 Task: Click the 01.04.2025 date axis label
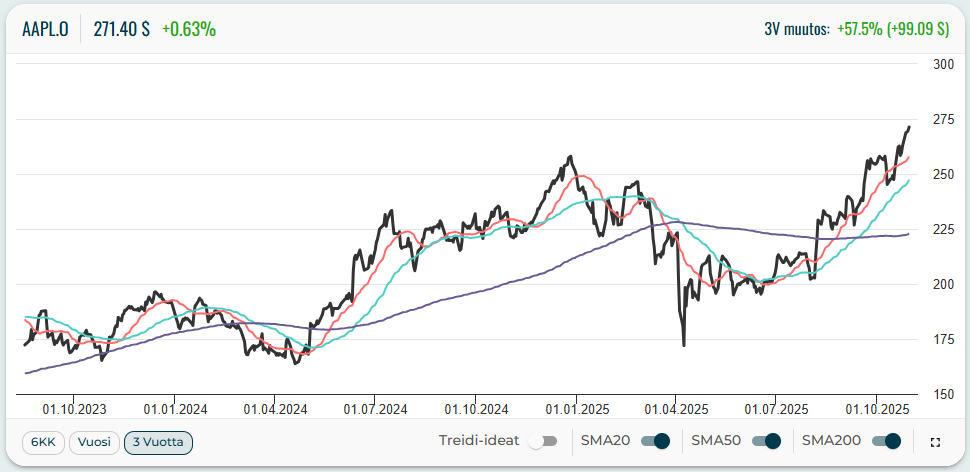click(675, 409)
